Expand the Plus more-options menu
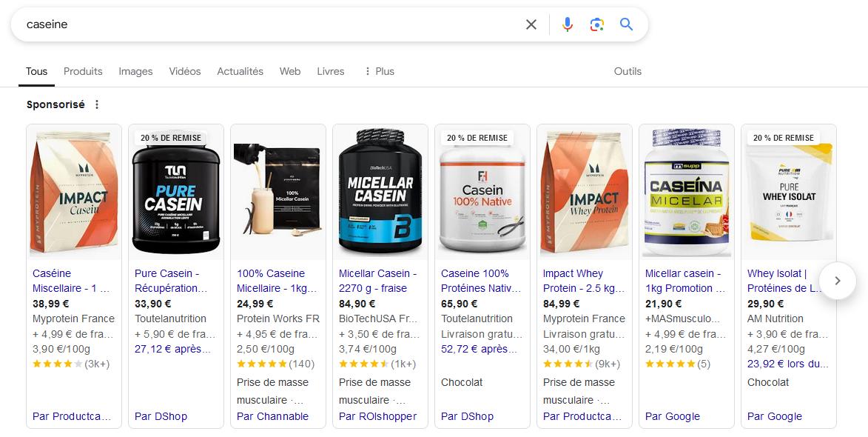 click(379, 71)
